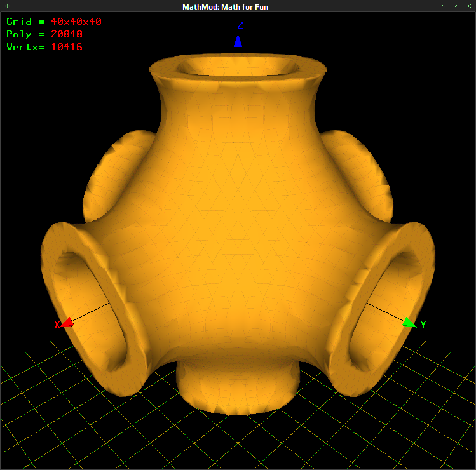This screenshot has height=470, width=476.
Task: Click the Poly count 20848
Action: [67, 34]
